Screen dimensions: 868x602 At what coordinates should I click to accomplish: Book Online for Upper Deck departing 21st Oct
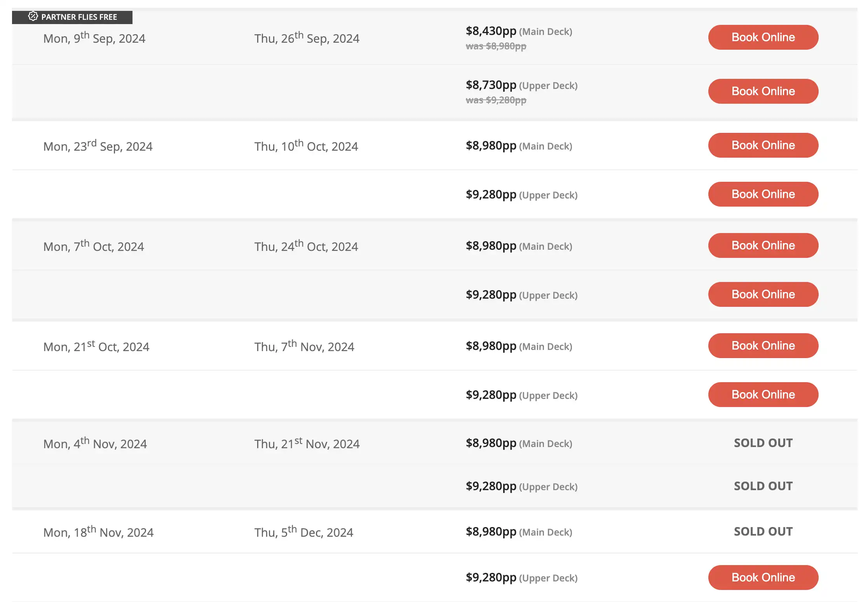tap(763, 394)
